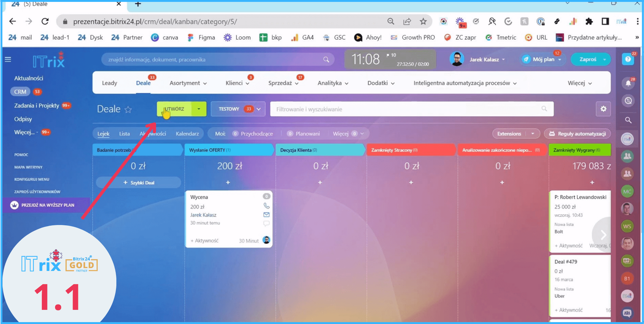This screenshot has width=644, height=324.
Task: Star the Deale page as favorite
Action: (128, 110)
